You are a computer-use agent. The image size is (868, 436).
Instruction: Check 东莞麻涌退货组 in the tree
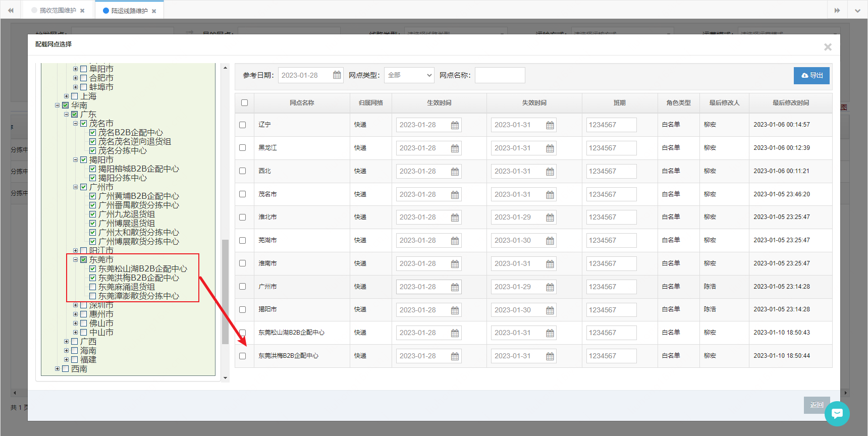coord(93,287)
